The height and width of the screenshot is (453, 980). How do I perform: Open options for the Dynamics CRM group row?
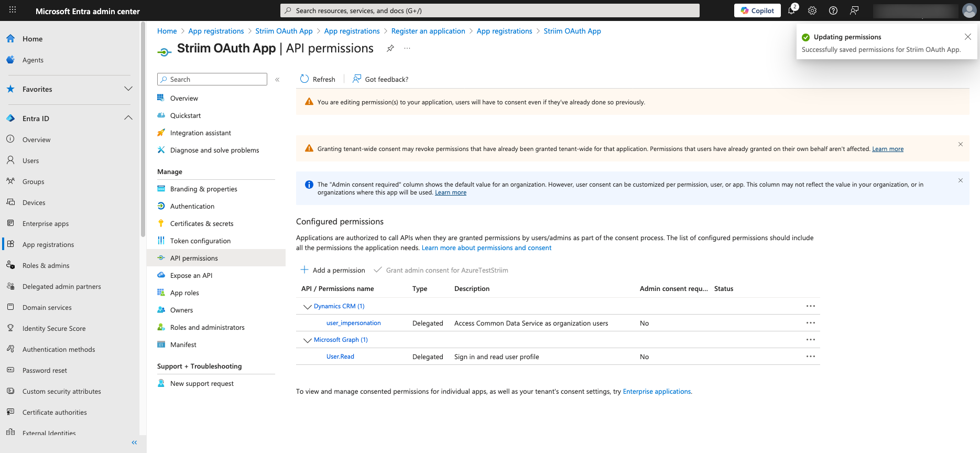click(811, 306)
